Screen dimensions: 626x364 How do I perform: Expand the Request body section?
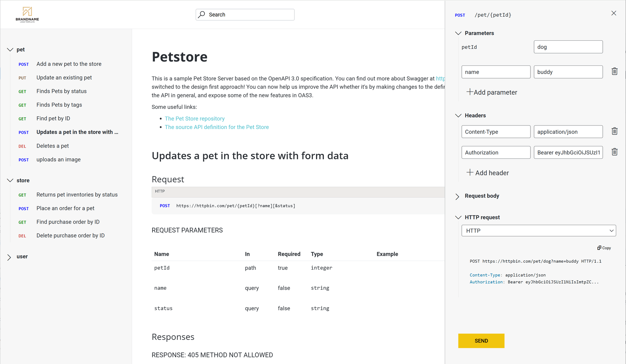457,196
